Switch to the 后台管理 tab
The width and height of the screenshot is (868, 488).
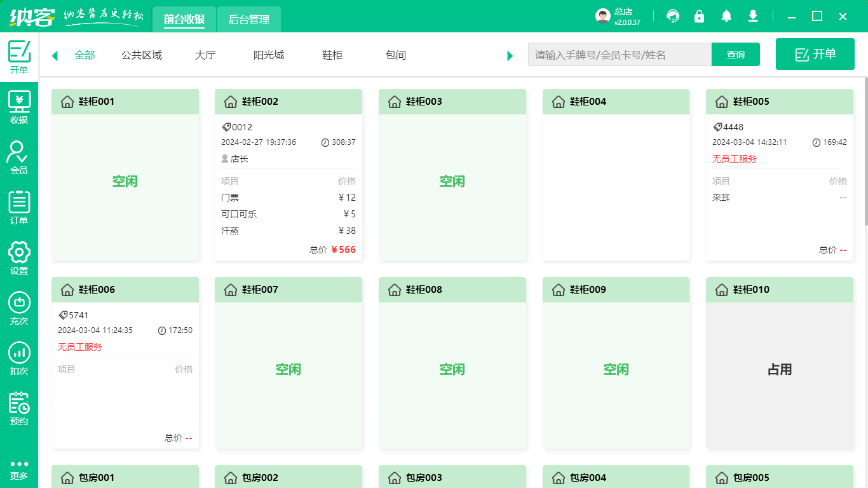click(x=248, y=19)
